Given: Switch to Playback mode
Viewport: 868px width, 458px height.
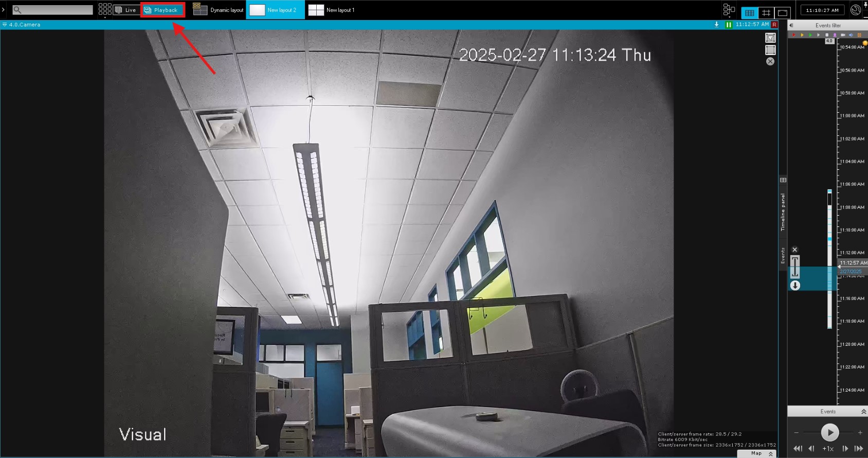Looking at the screenshot, I should [162, 10].
